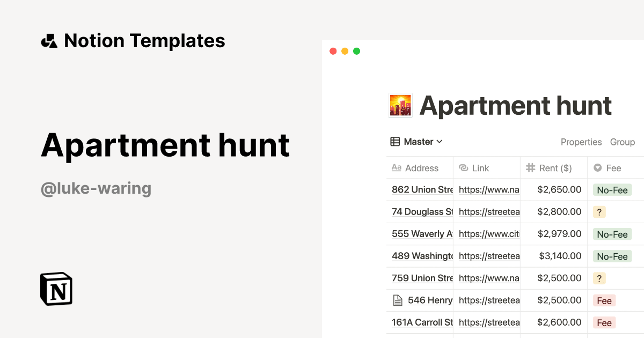Open the 759 Union Street row
Screen dimensions: 644x338
point(422,278)
